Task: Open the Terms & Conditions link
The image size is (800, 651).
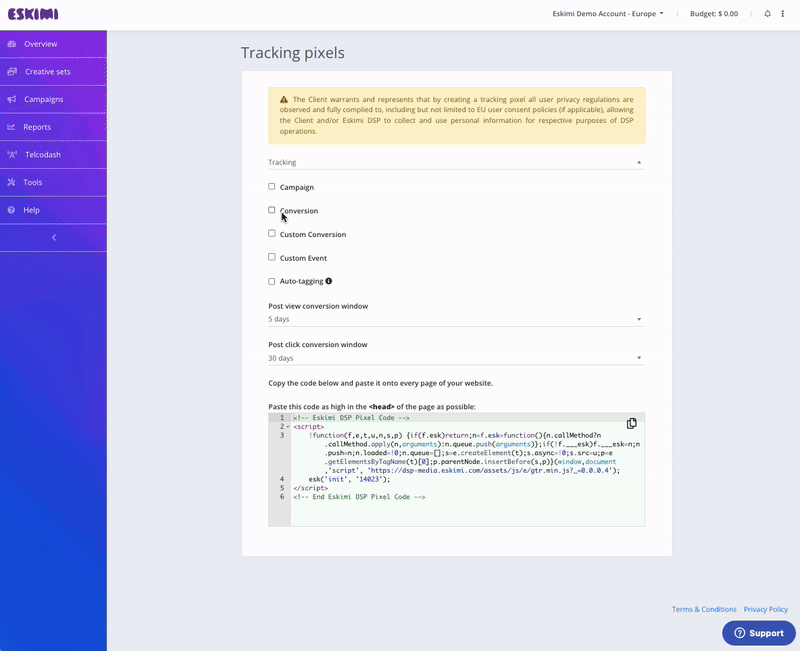Action: [x=704, y=609]
